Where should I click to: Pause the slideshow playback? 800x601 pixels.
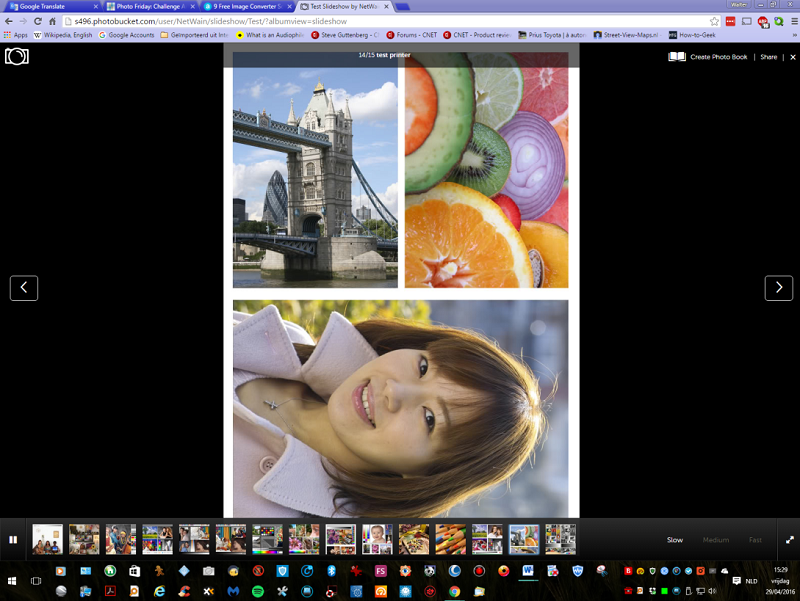click(x=13, y=540)
